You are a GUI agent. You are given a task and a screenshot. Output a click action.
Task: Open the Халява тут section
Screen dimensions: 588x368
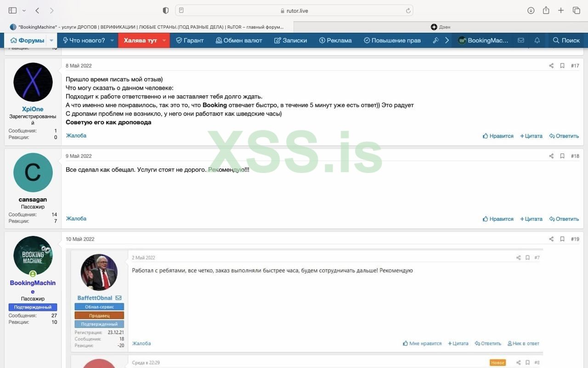pyautogui.click(x=140, y=40)
